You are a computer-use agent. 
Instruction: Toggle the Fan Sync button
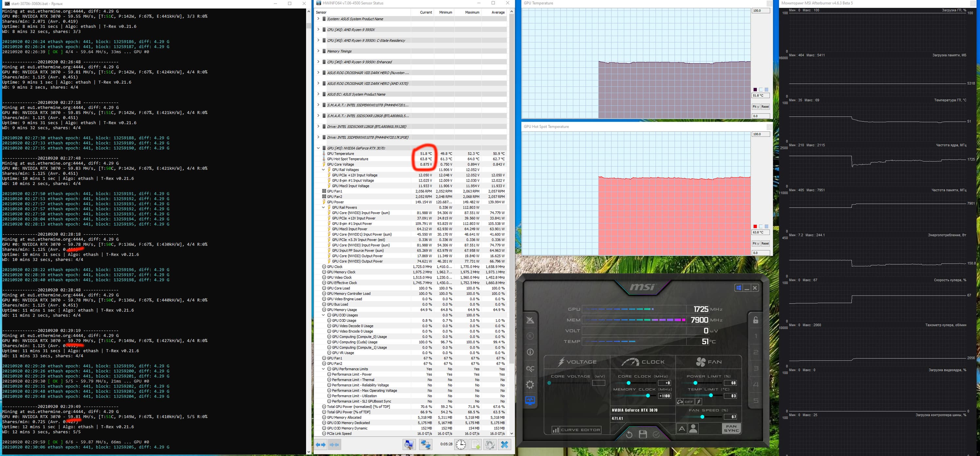[x=731, y=428]
